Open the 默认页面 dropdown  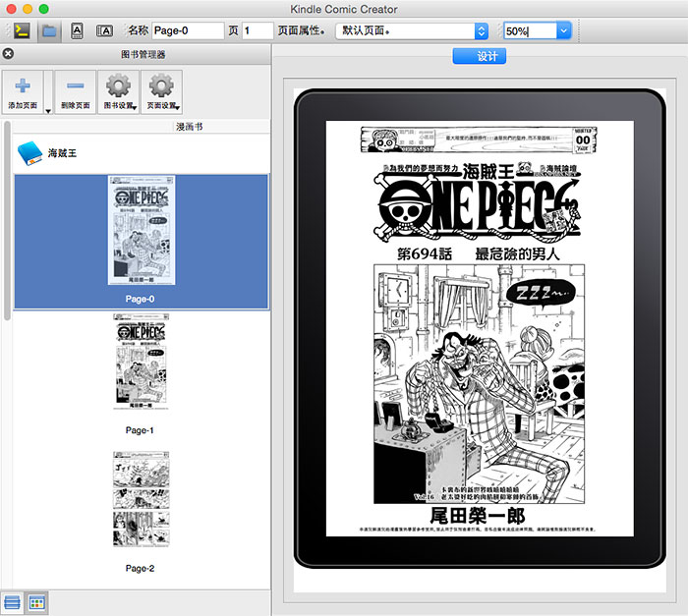point(412,30)
